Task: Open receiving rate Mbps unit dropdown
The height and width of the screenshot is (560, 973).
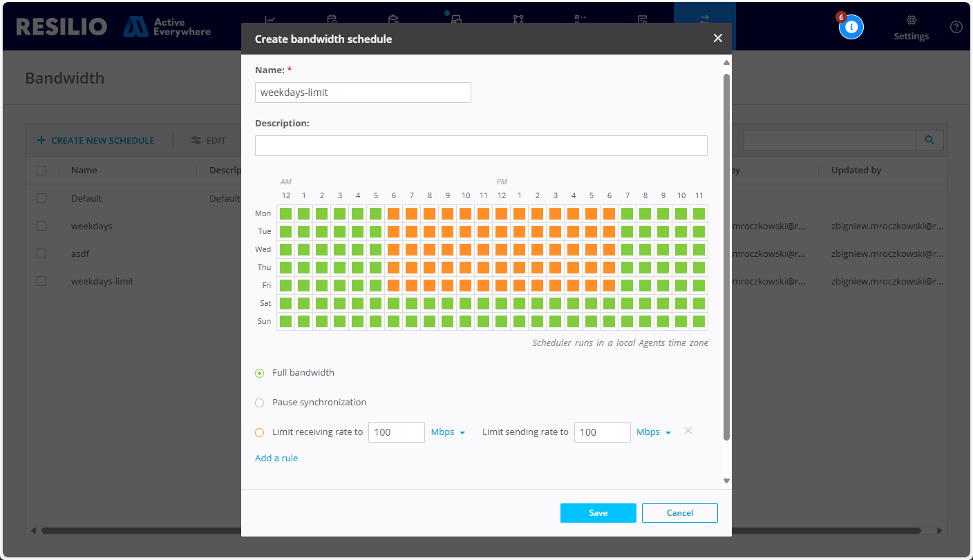Action: click(x=448, y=432)
